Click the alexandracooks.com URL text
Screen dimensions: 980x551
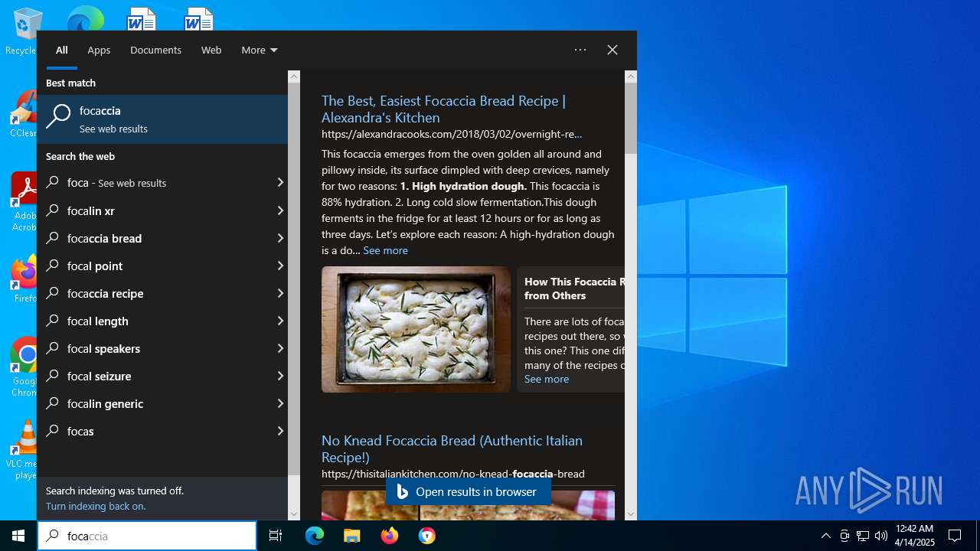[x=452, y=134]
